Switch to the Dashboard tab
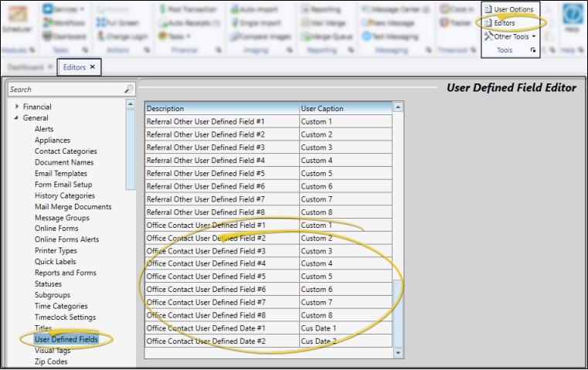This screenshot has height=370, width=588. 25,67
